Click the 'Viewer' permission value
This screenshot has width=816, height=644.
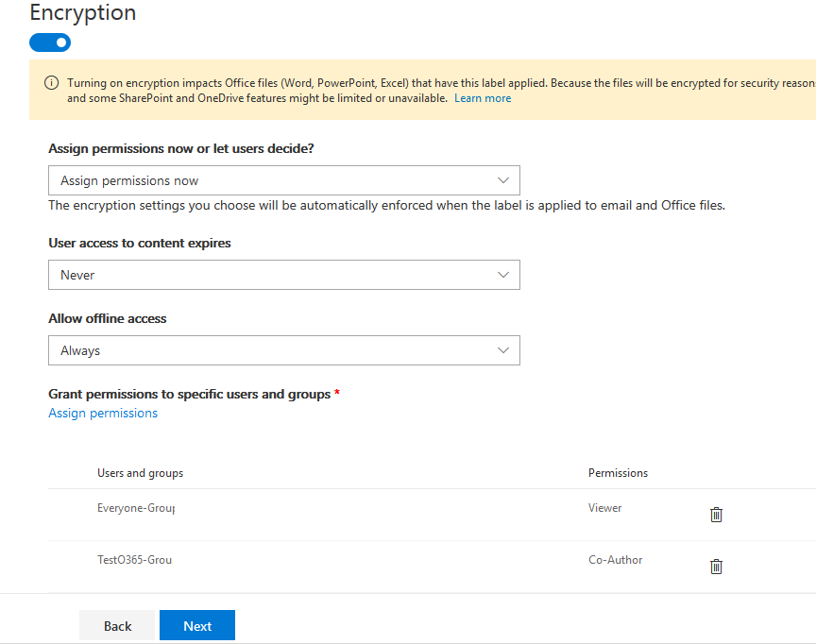coord(604,508)
